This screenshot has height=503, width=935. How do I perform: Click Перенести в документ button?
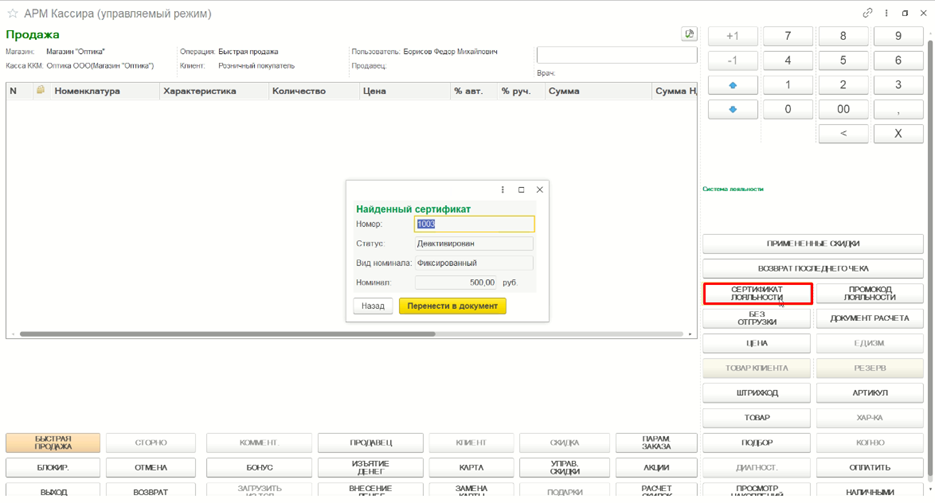[453, 306]
